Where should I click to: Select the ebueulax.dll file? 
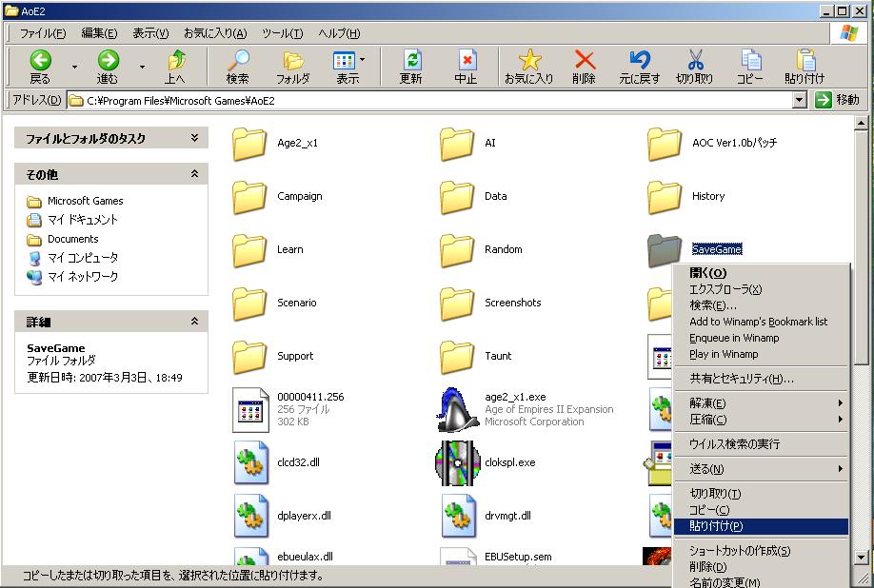pos(305,557)
